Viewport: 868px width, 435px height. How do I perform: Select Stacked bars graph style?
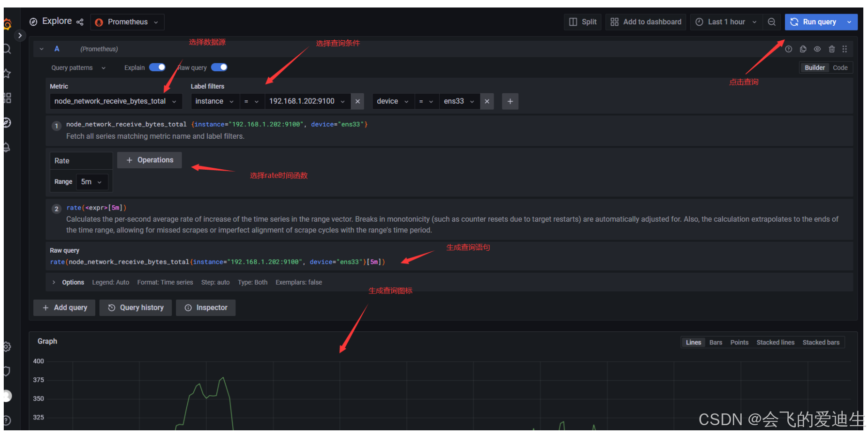[x=821, y=342]
